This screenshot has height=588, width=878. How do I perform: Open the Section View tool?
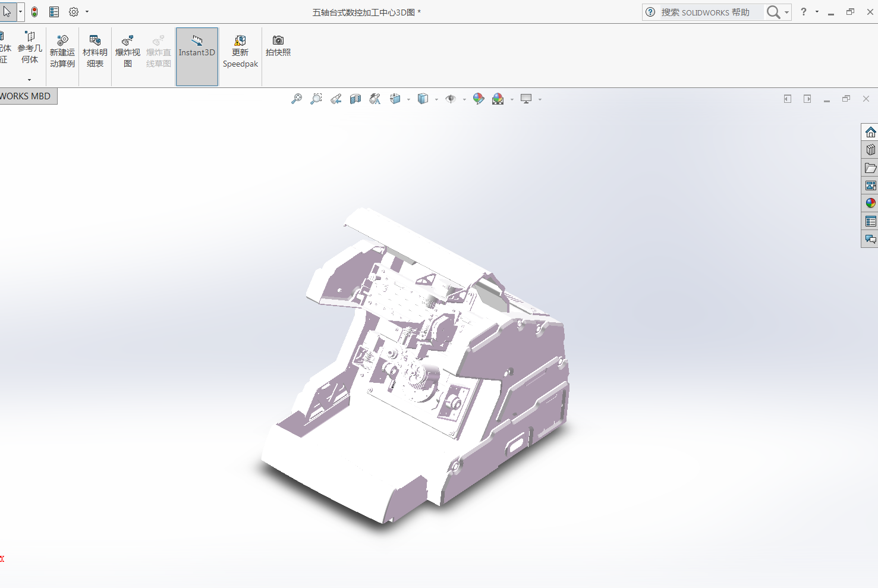(355, 99)
